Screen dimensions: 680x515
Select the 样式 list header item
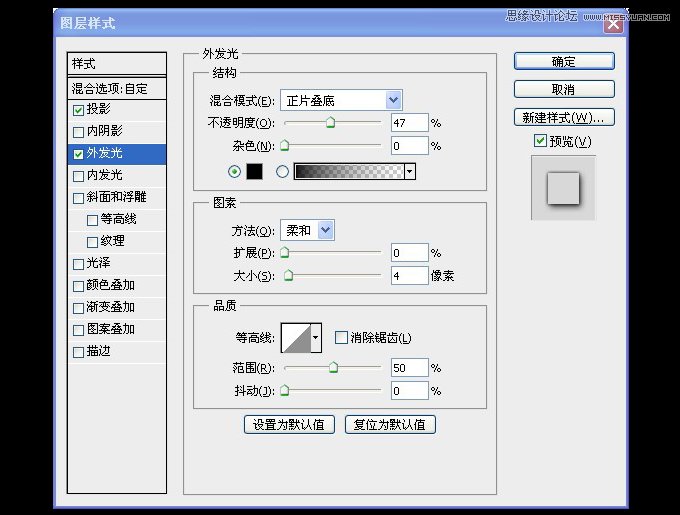point(117,64)
